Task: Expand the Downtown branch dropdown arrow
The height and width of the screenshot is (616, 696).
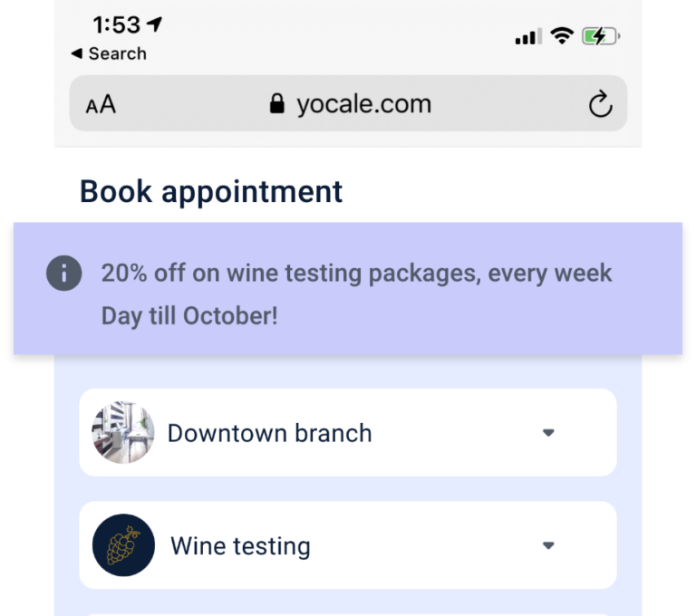Action: [548, 433]
